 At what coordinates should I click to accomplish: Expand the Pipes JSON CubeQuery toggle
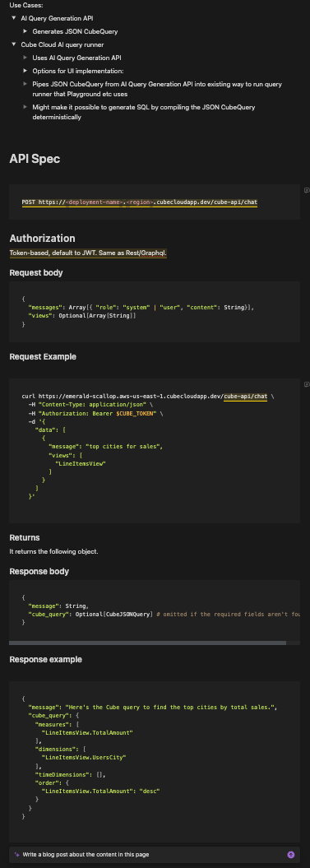pos(25,84)
